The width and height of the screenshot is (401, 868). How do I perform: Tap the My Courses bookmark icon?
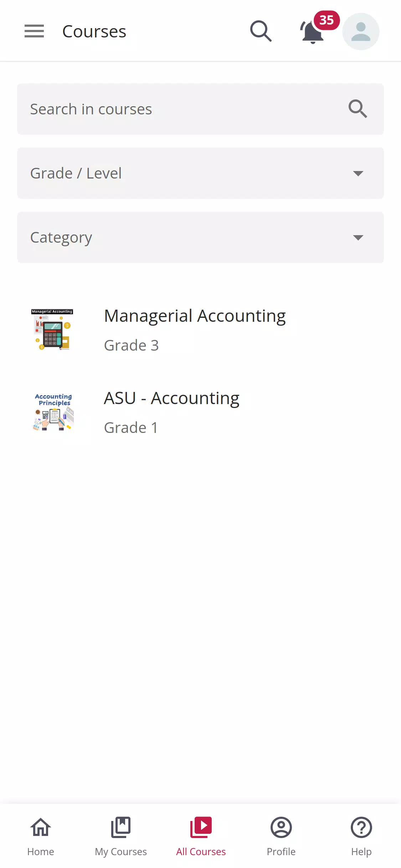click(x=121, y=827)
